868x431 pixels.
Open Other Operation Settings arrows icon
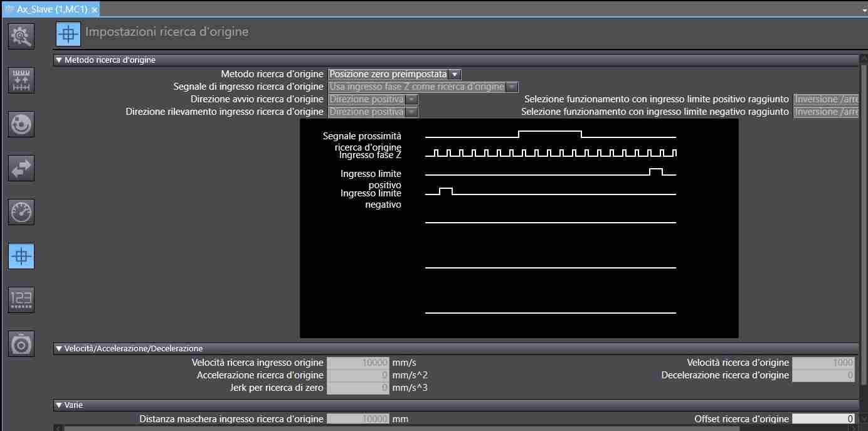(x=21, y=168)
